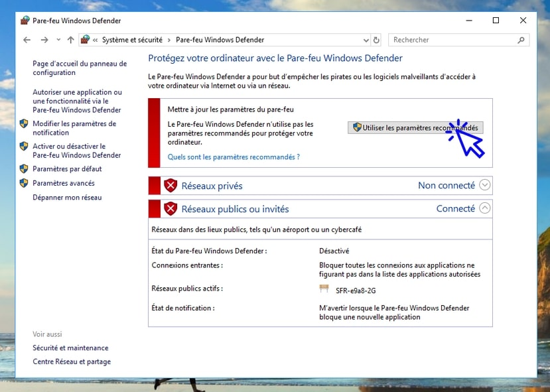Expand the address bar history dropdown
This screenshot has height=392, width=550.
point(366,40)
